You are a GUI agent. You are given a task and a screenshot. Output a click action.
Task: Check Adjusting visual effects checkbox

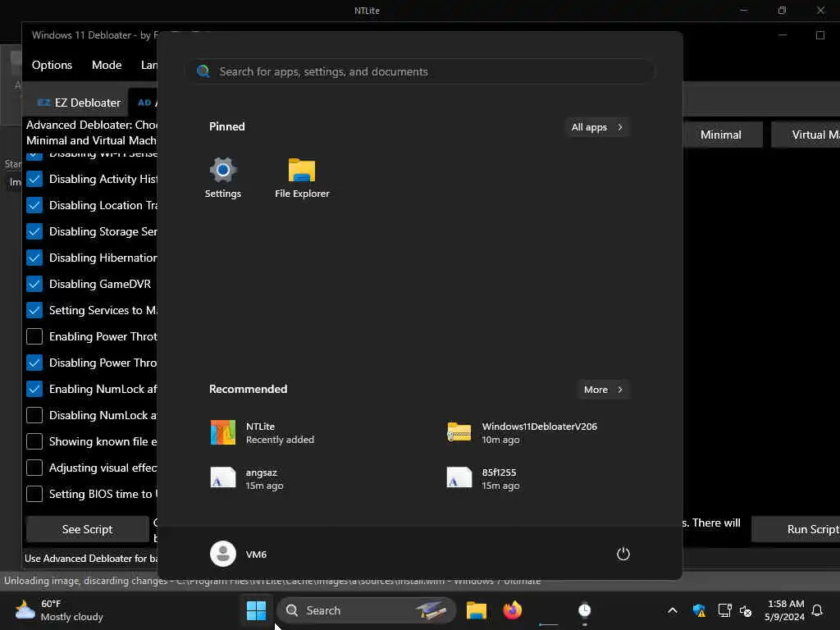[34, 468]
